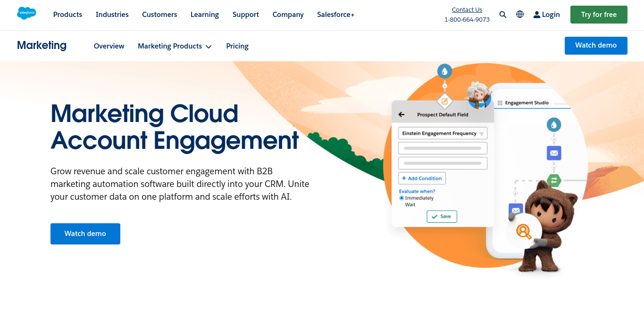Open the Products menu

point(67,15)
